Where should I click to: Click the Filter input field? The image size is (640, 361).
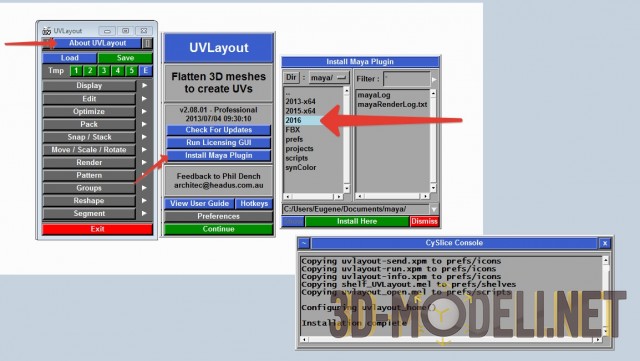[407, 78]
